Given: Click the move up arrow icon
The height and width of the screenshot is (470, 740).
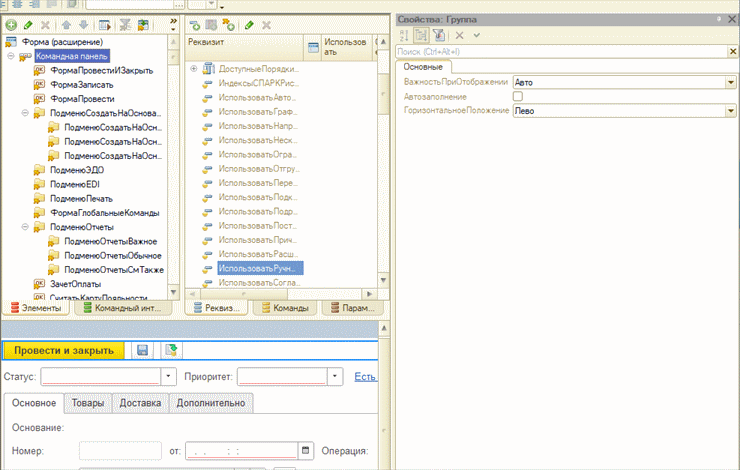Looking at the screenshot, I should click(67, 25).
